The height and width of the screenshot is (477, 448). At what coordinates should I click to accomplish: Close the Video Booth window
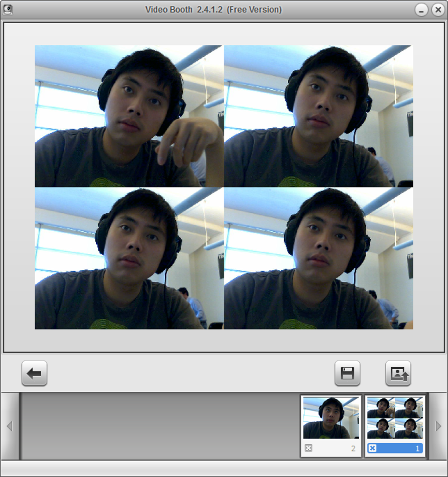(x=438, y=10)
